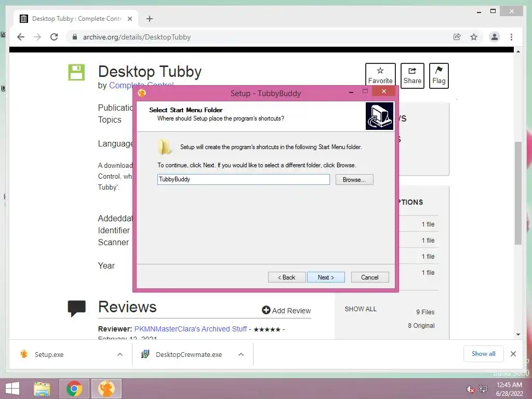Click SHOW ALL download options

361,309
